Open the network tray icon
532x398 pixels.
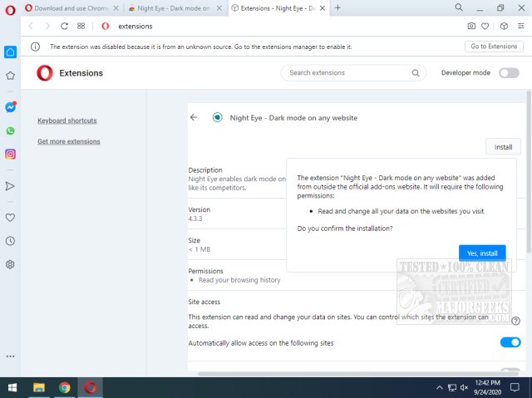tap(452, 387)
